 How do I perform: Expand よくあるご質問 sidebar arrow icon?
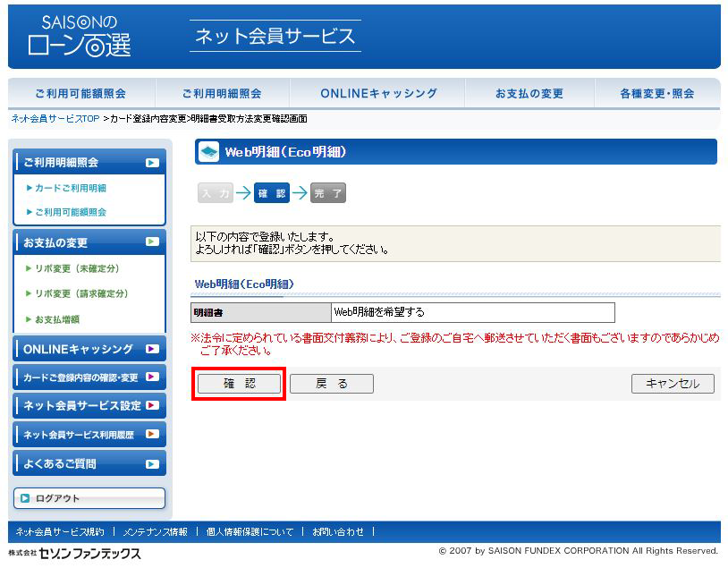point(152,463)
